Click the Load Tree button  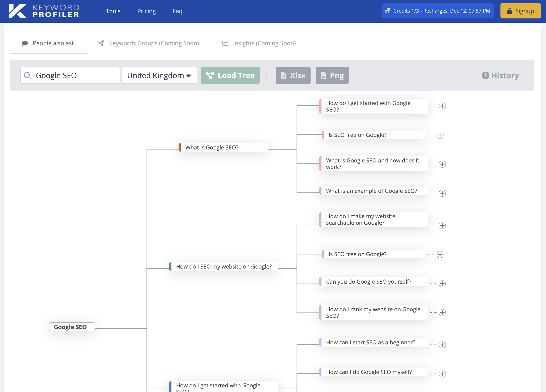pyautogui.click(x=230, y=75)
